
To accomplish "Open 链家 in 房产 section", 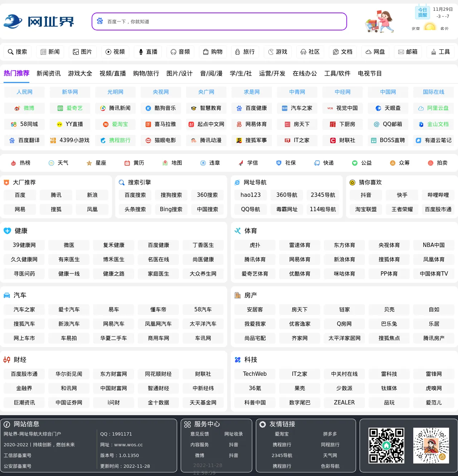I will tap(344, 310).
